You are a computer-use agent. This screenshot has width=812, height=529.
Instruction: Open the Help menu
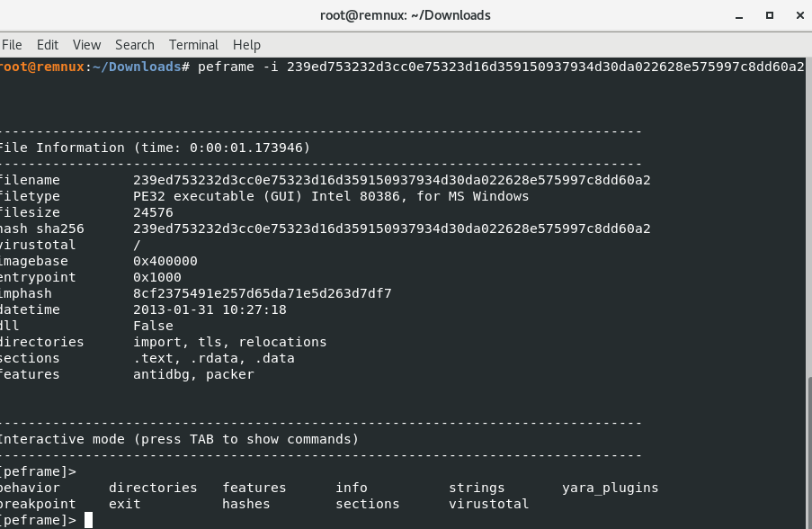pos(246,45)
